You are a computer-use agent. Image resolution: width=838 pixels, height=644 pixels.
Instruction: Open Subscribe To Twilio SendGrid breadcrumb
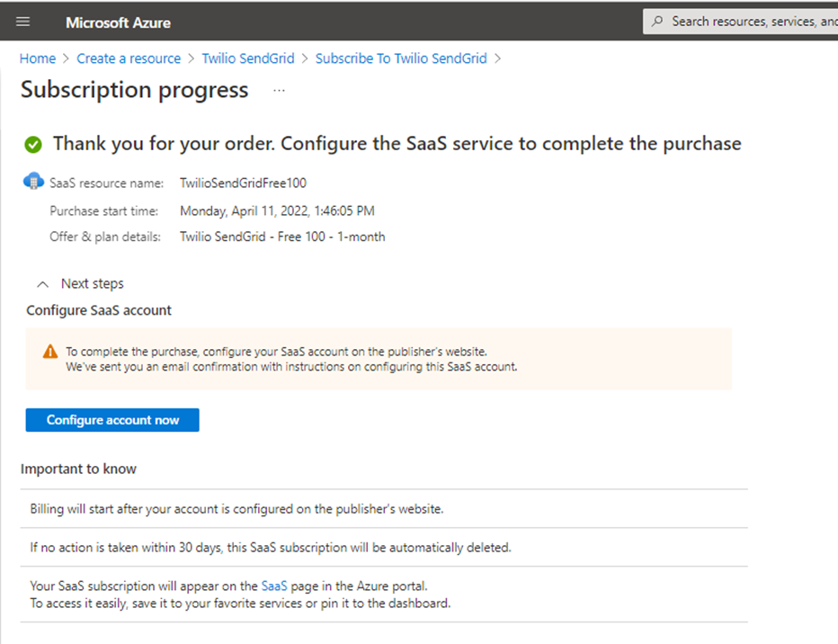[x=401, y=58]
